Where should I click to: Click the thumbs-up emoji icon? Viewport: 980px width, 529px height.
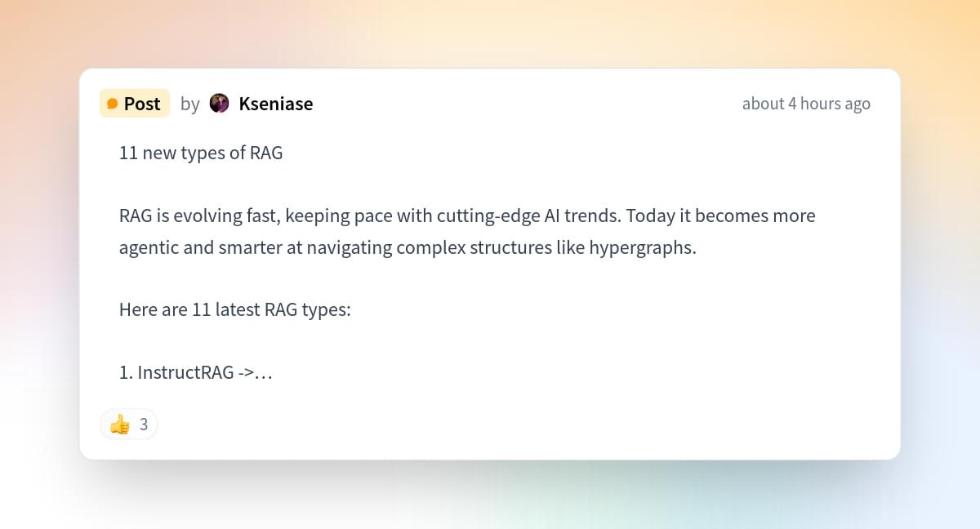click(120, 425)
